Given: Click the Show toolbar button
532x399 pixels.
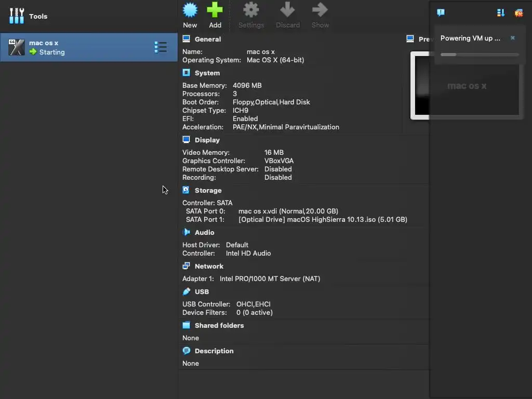Looking at the screenshot, I should pyautogui.click(x=320, y=16).
